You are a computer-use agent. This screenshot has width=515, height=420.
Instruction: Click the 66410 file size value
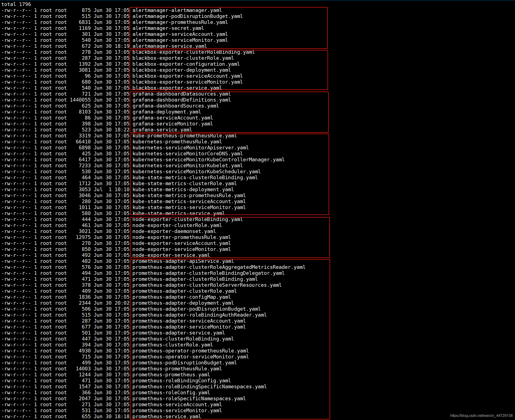tap(83, 142)
